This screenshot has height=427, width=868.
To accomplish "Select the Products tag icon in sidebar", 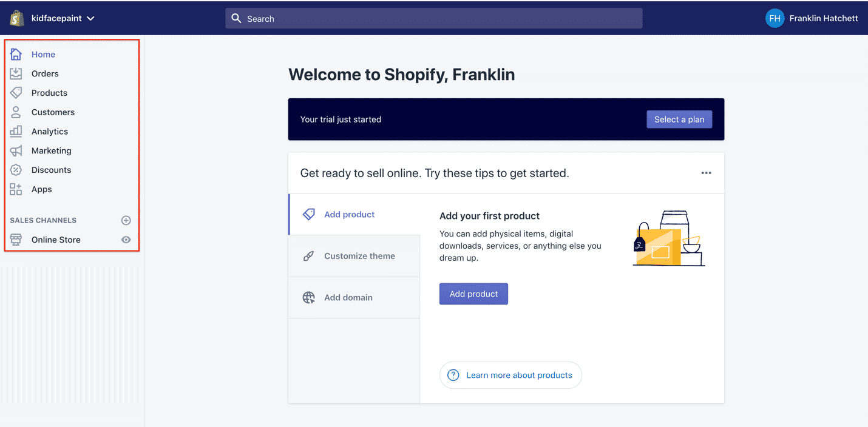I will [16, 93].
